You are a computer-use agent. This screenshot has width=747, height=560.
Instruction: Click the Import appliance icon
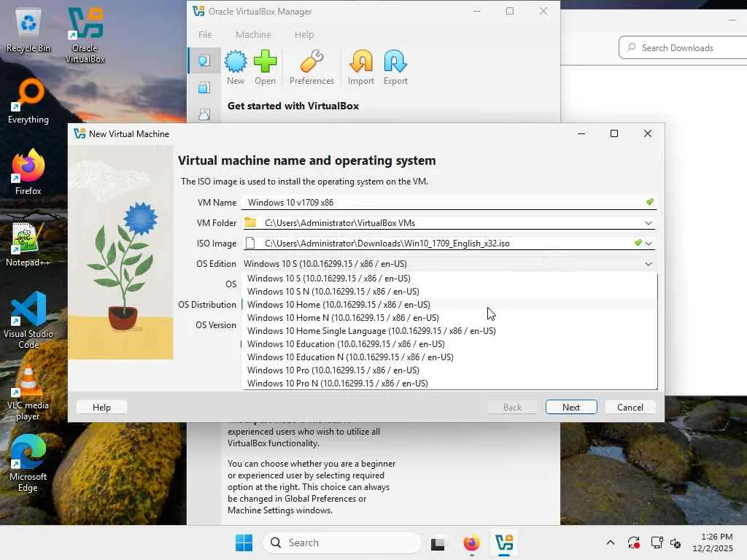[360, 68]
